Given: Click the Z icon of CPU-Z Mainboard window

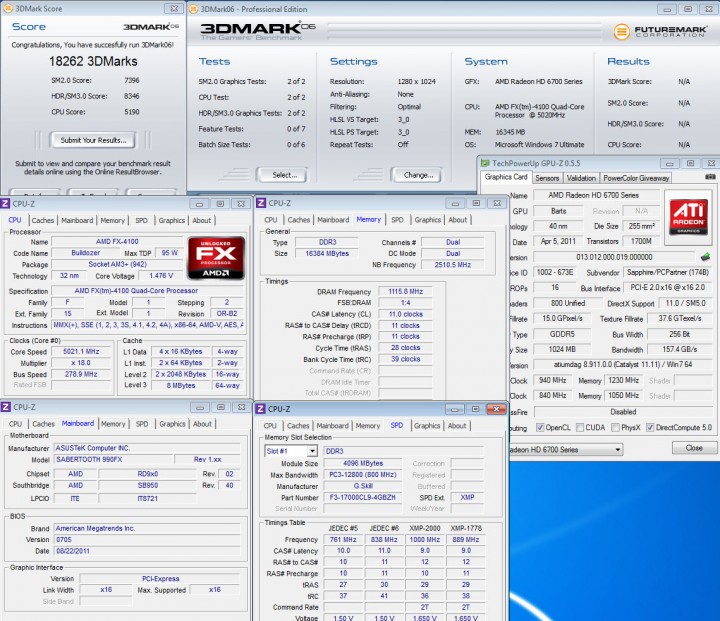Looking at the screenshot, I should pyautogui.click(x=6, y=407).
